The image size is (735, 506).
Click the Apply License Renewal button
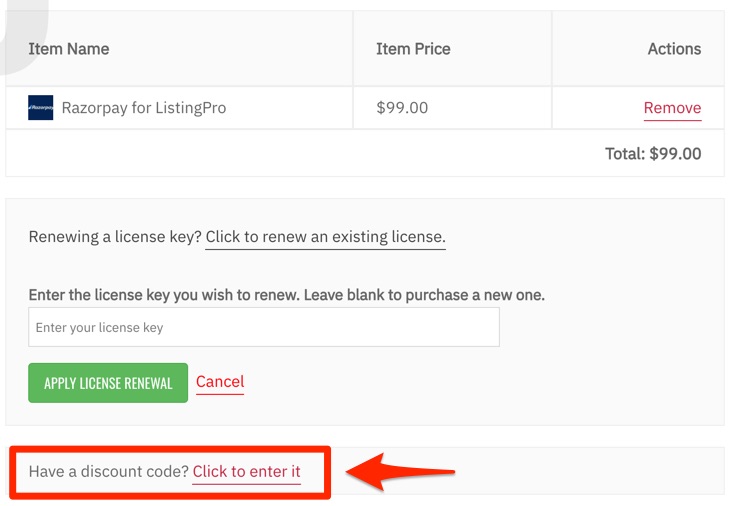(108, 383)
